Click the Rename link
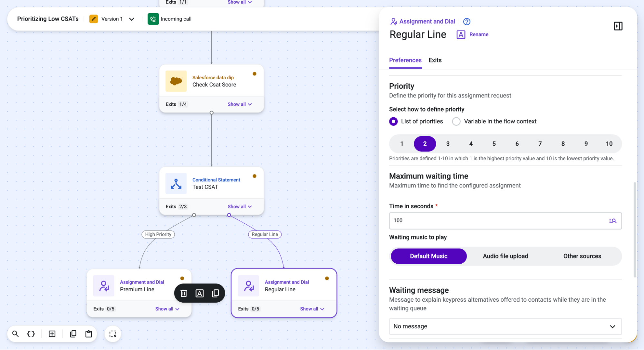This screenshot has height=350, width=644. point(479,34)
